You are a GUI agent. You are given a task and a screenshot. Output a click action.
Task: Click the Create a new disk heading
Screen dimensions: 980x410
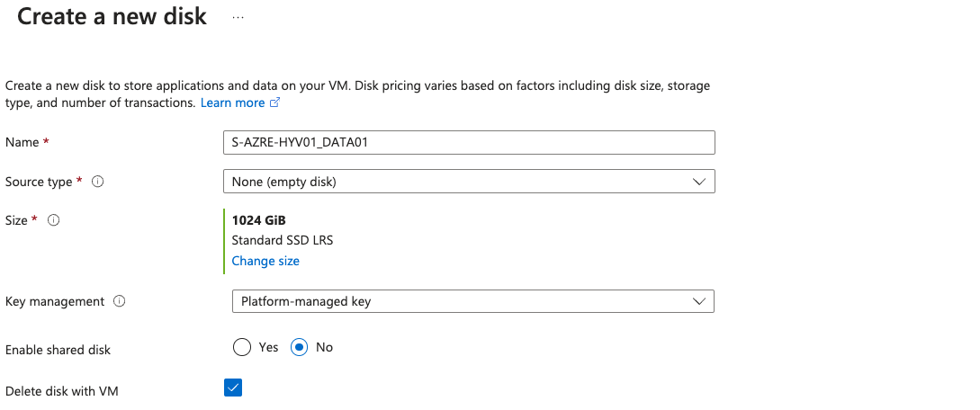(x=112, y=17)
